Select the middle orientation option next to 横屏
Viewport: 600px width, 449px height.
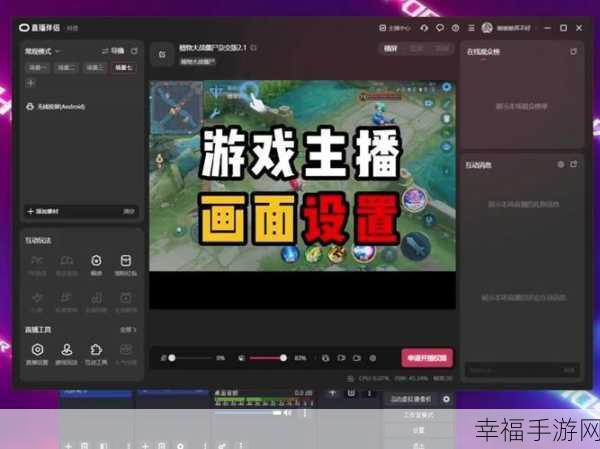coord(416,49)
